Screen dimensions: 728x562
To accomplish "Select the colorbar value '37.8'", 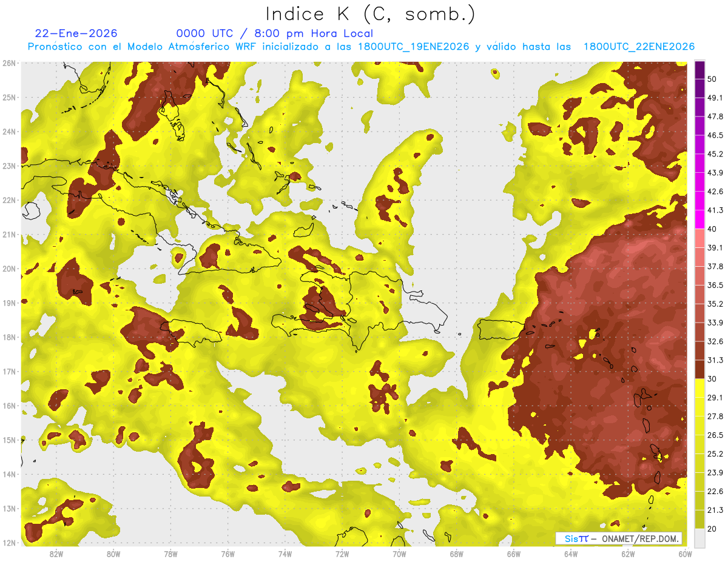I will click(715, 266).
